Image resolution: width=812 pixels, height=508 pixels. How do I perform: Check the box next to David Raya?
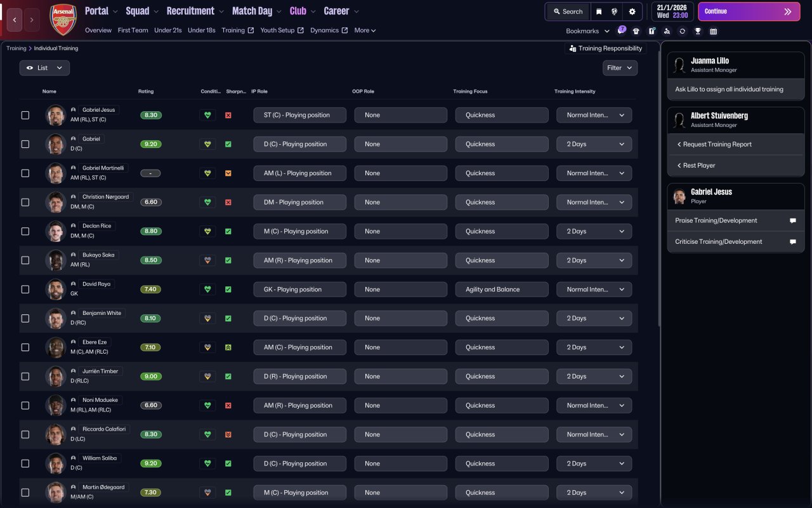coord(25,290)
